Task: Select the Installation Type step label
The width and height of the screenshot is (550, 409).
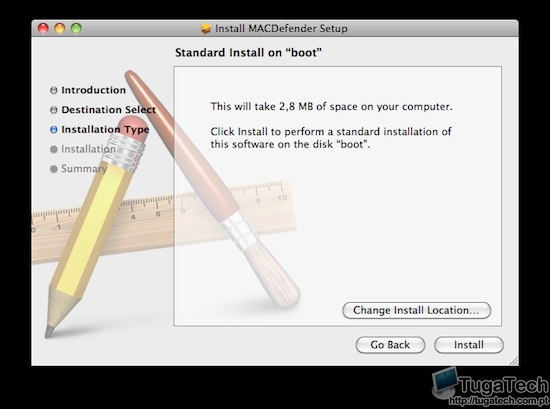Action: coord(105,130)
